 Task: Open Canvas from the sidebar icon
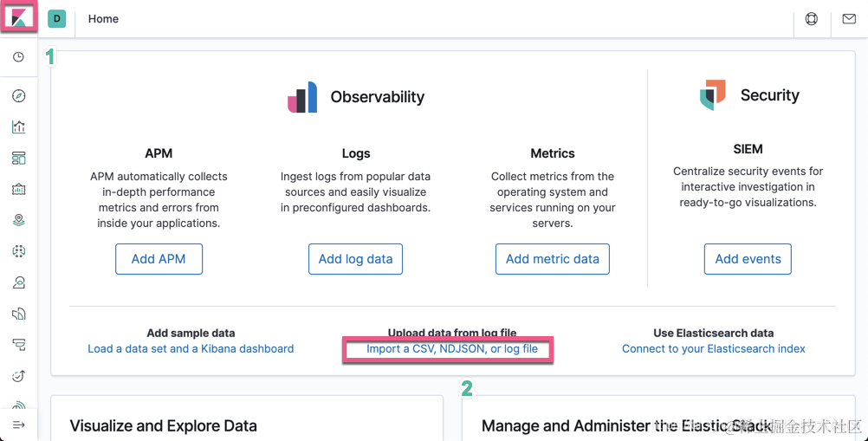18,190
